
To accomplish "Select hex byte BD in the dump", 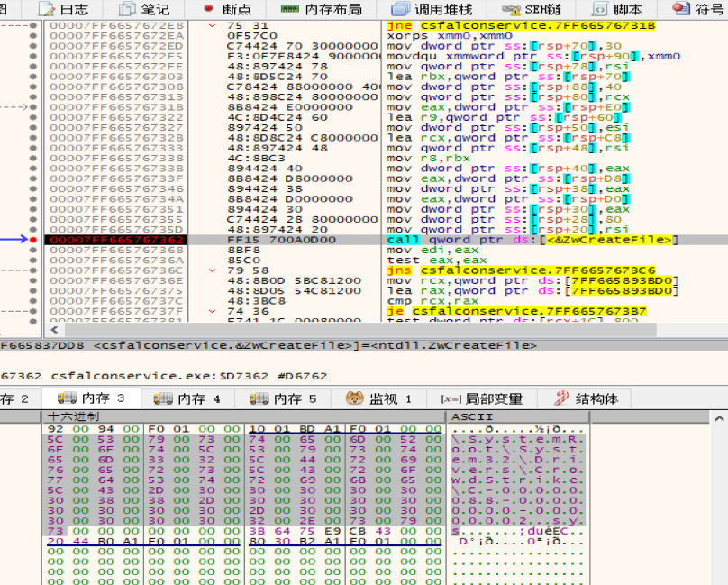I will point(307,429).
